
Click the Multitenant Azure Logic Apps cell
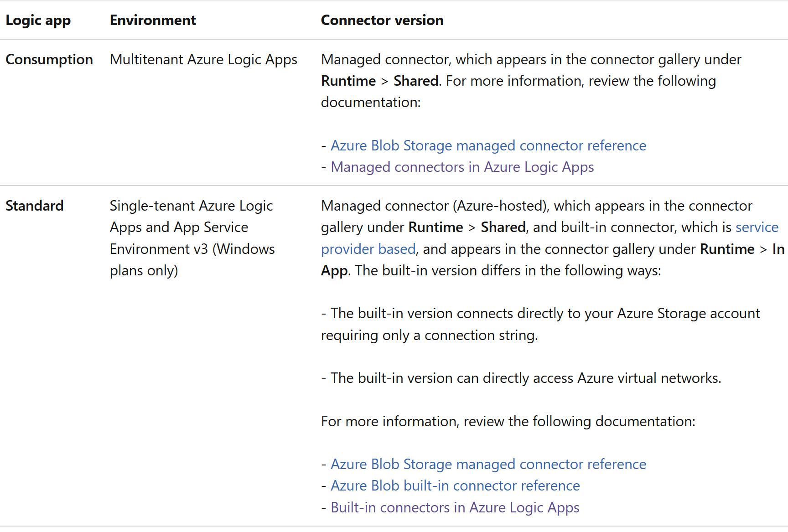(203, 60)
